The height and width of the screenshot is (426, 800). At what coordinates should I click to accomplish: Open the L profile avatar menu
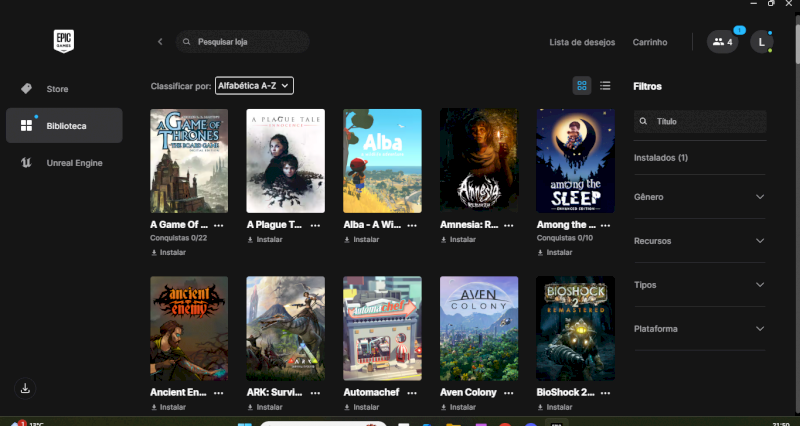762,42
